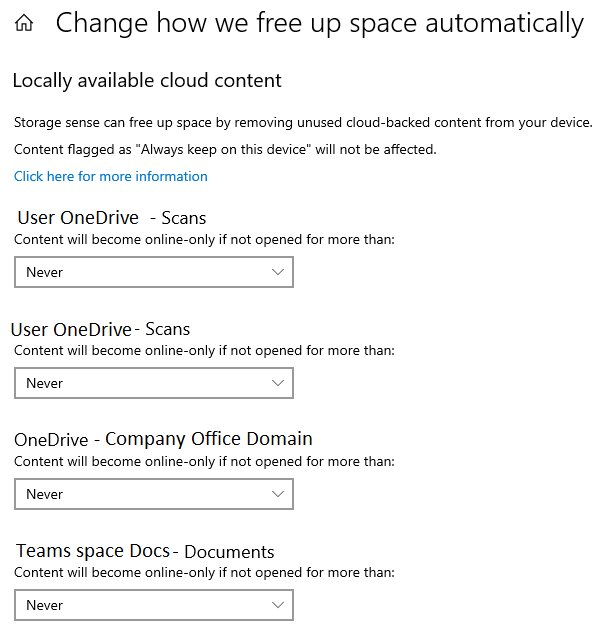This screenshot has height=631, width=614.
Task: Expand the OneDrive - Company Office Domain dropdown
Action: point(154,494)
